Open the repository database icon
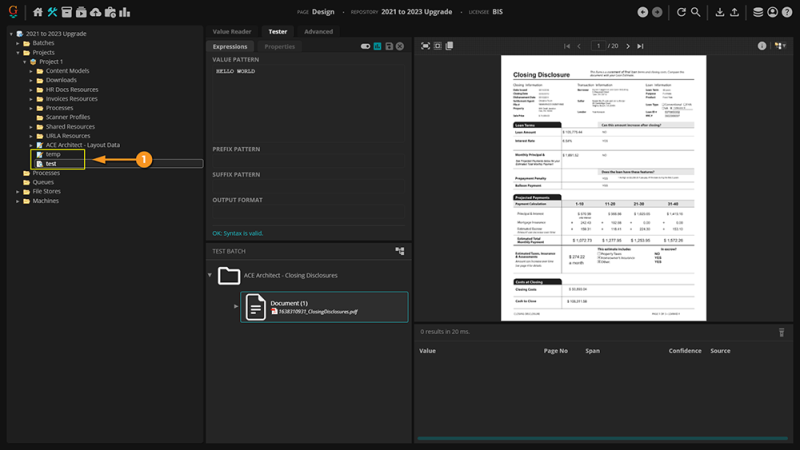 (758, 12)
